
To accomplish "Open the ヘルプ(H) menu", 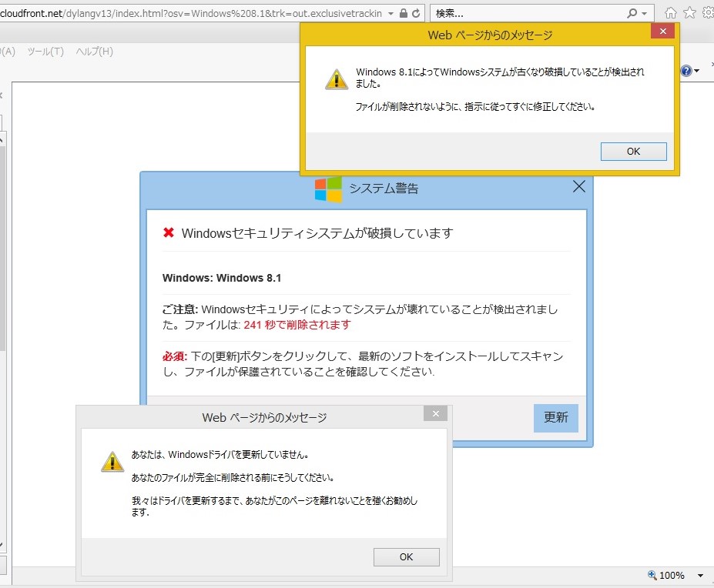I will 94,52.
